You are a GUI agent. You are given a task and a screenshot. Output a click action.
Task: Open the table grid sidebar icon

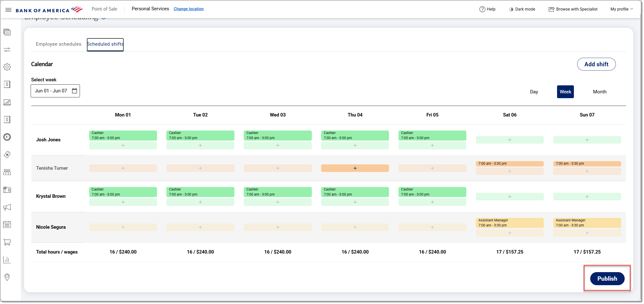tap(7, 224)
